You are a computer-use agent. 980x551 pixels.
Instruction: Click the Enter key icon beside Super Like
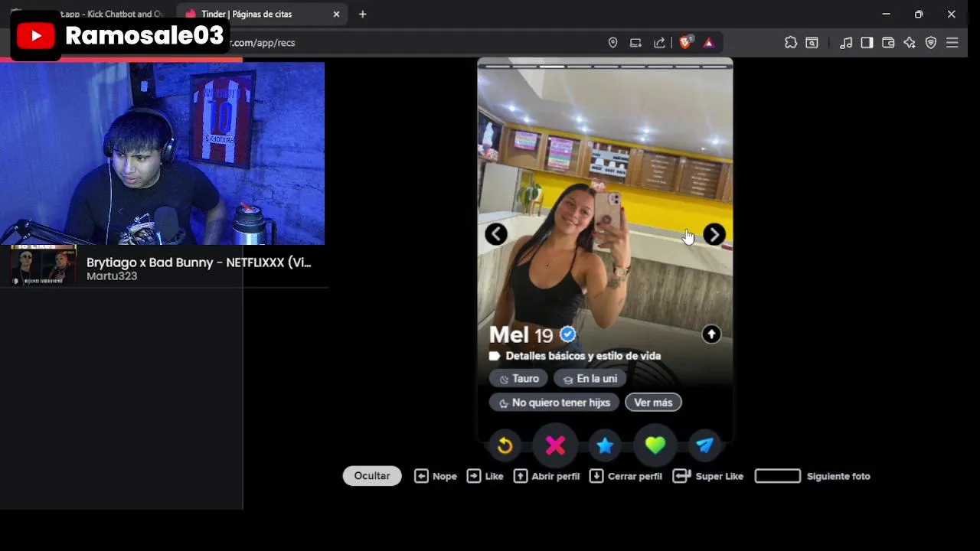(682, 476)
